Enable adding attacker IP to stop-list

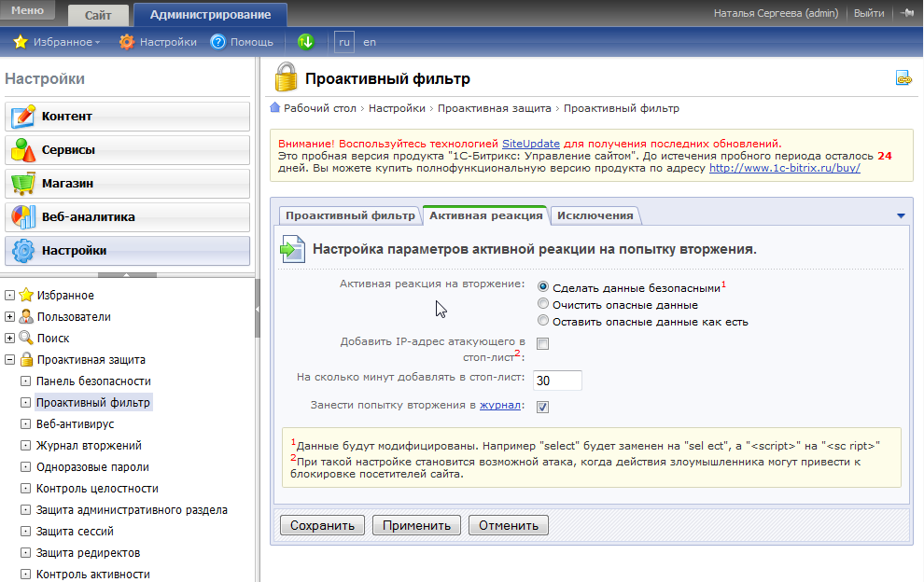click(542, 344)
